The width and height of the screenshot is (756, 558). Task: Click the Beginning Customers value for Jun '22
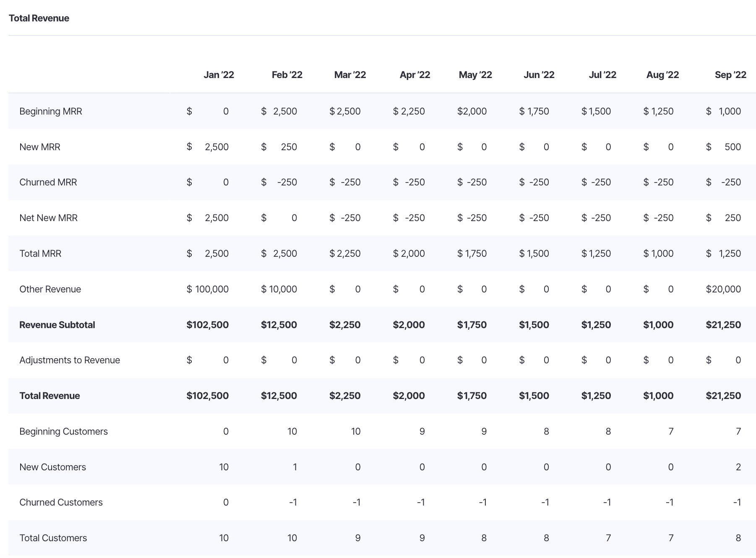click(546, 431)
